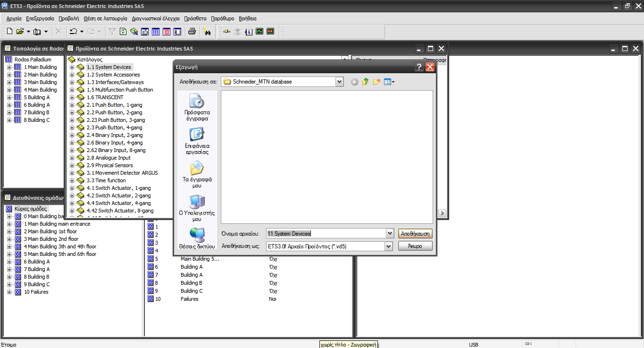Click the red group monitor toolbar icon

(x=270, y=32)
